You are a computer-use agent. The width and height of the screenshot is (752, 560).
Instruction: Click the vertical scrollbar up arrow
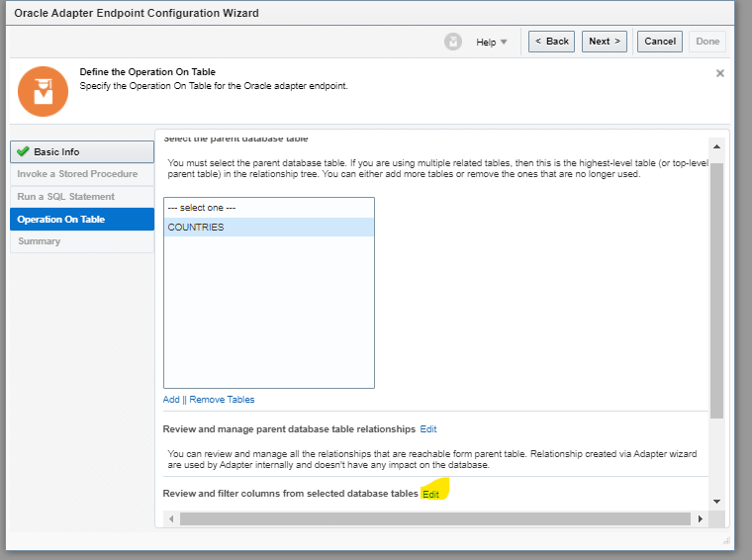point(716,147)
